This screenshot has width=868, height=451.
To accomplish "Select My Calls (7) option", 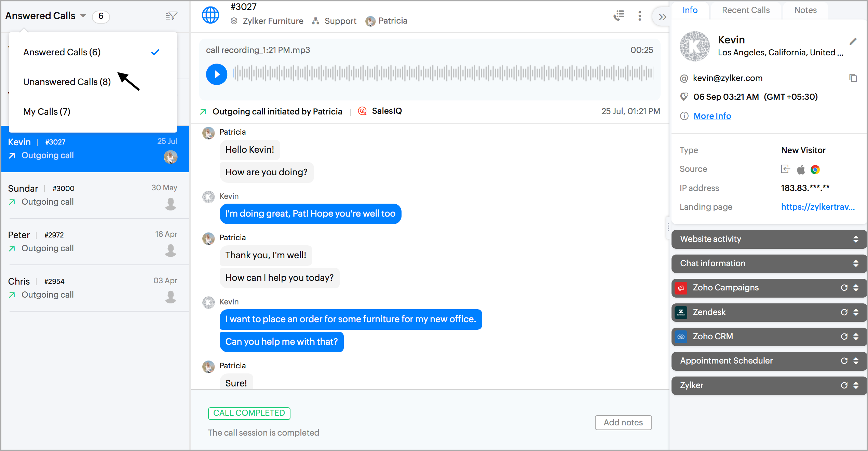I will tap(47, 112).
